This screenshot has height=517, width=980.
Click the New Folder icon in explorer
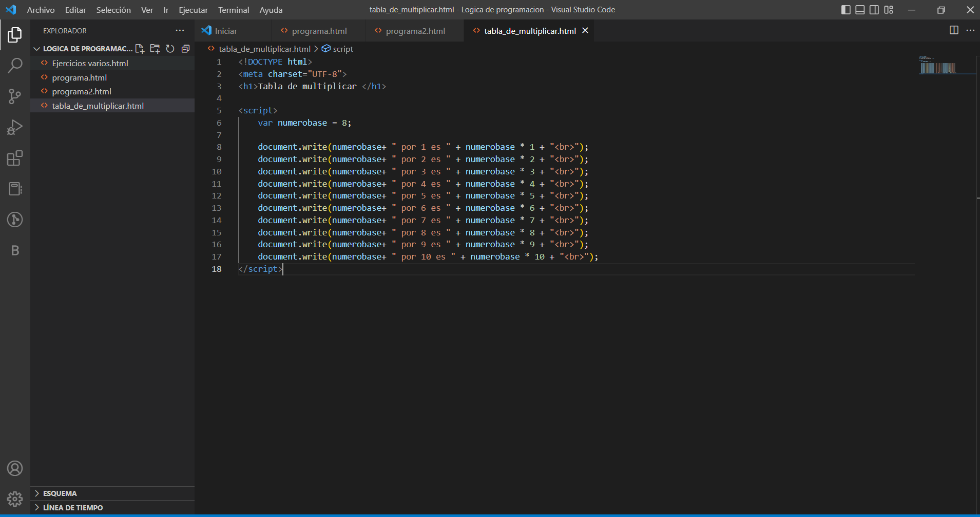pyautogui.click(x=155, y=49)
